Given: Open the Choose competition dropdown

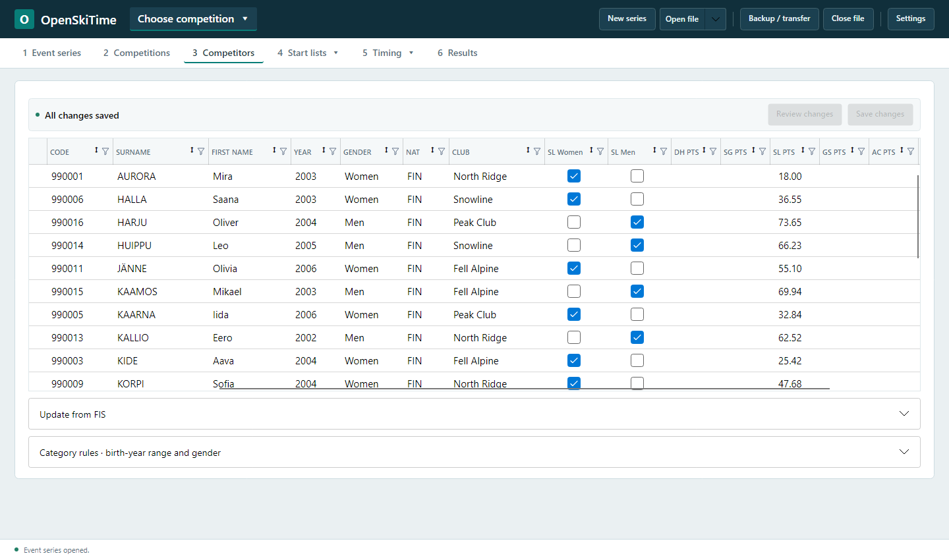Looking at the screenshot, I should coord(193,19).
